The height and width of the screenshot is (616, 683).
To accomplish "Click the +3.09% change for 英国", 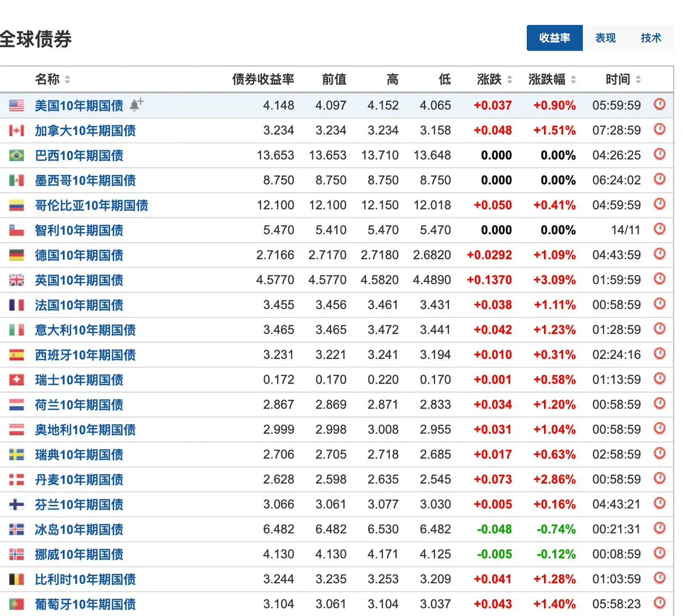I will pos(554,280).
